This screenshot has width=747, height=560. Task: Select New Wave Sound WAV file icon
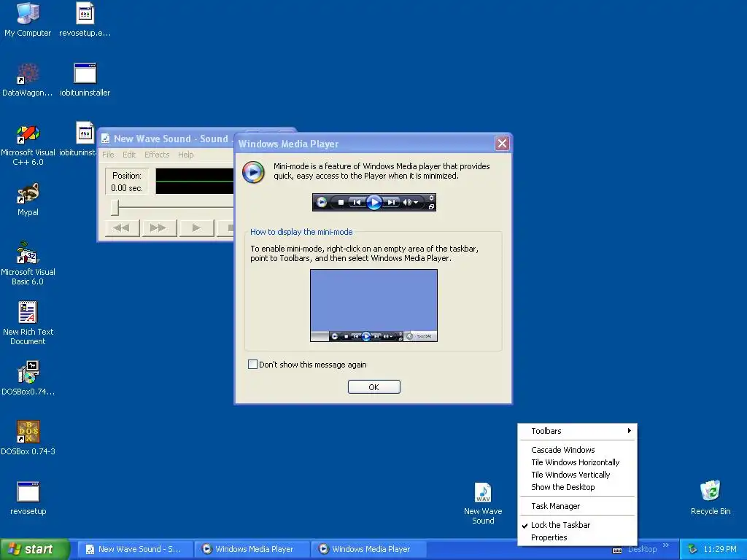point(483,492)
